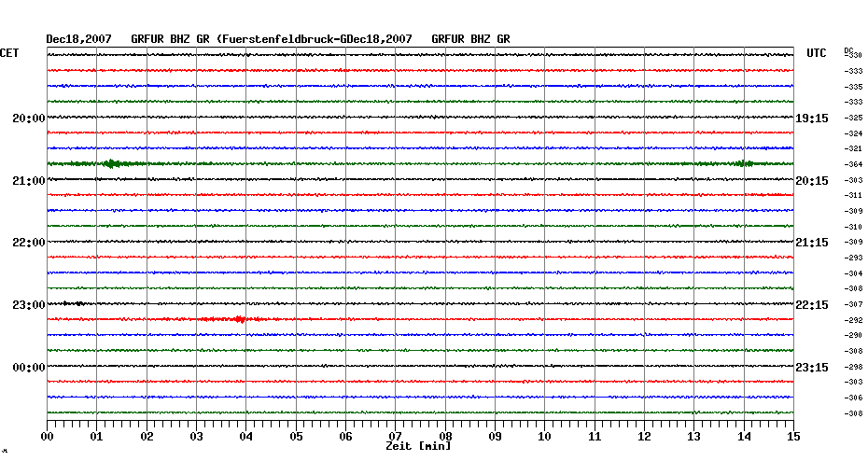Select the 00:00 CET time label
The image size is (868, 461).
(29, 368)
